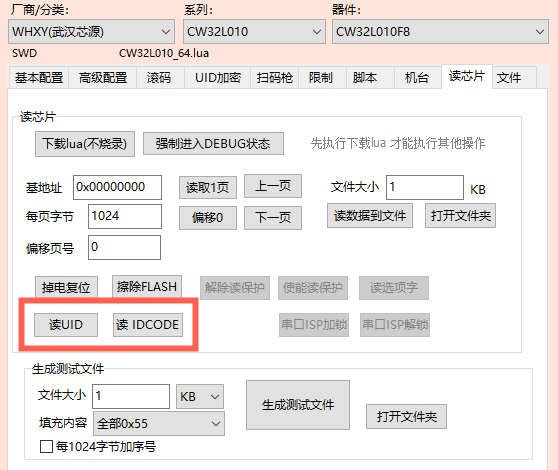558x470 pixels.
Task: Focus the 基地址 input field
Action: (117, 187)
